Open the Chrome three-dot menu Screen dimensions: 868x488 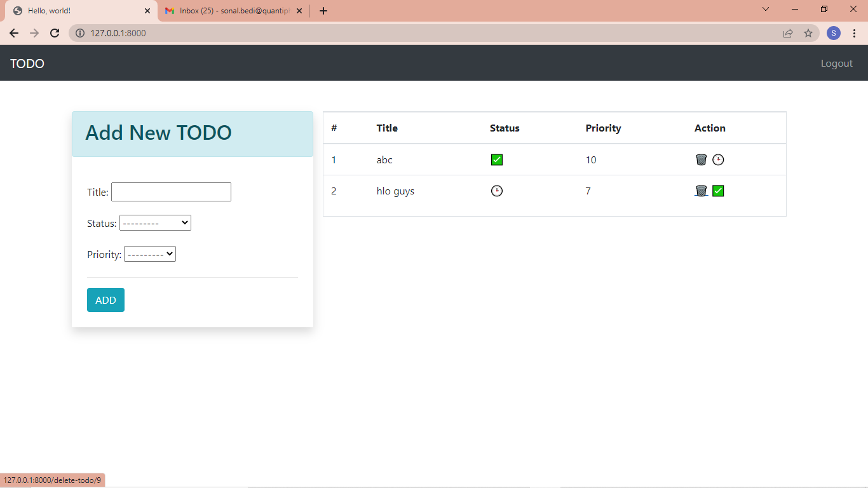(854, 33)
